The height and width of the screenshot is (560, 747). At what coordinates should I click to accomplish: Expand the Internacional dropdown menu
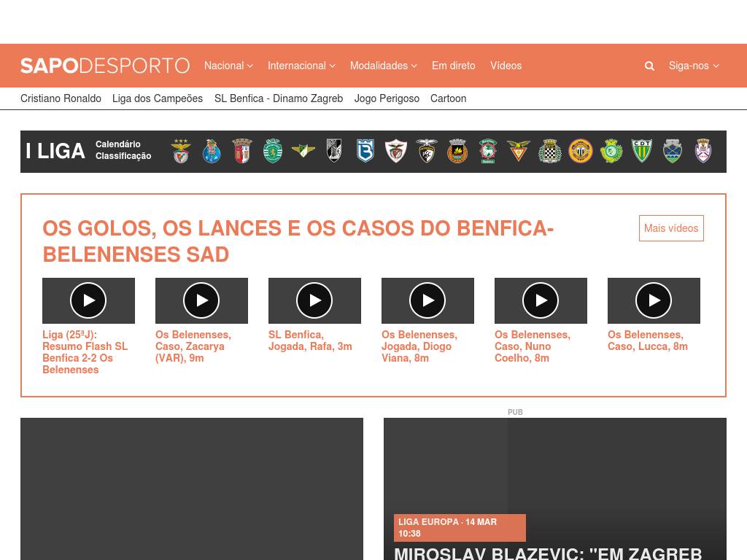(301, 66)
